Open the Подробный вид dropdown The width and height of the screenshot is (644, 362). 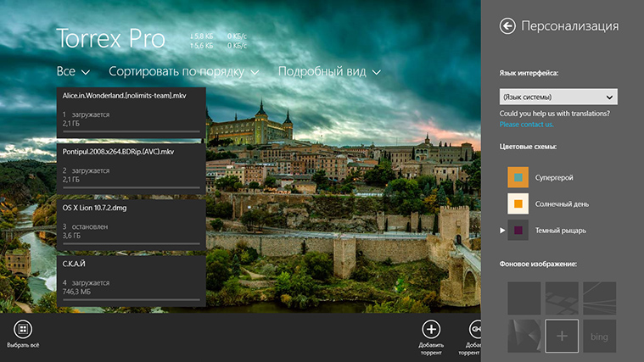329,71
